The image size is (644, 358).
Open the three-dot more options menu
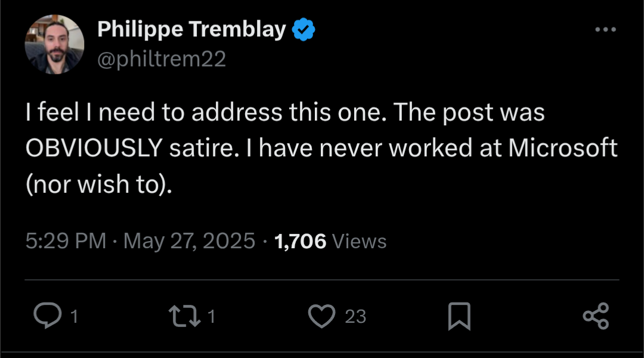605,29
